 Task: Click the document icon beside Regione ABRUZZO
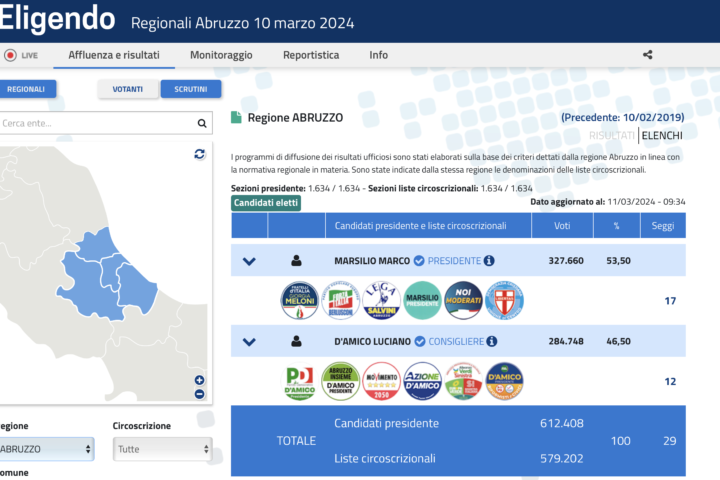click(x=236, y=118)
